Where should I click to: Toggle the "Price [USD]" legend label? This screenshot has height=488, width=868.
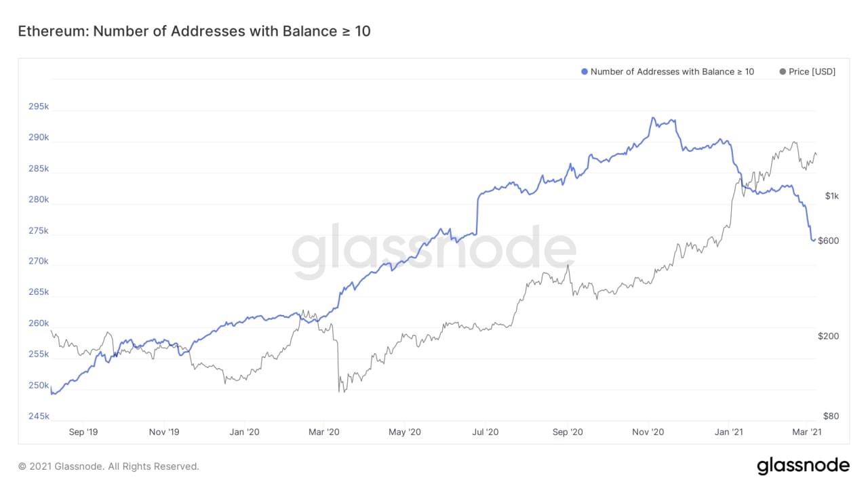[812, 72]
